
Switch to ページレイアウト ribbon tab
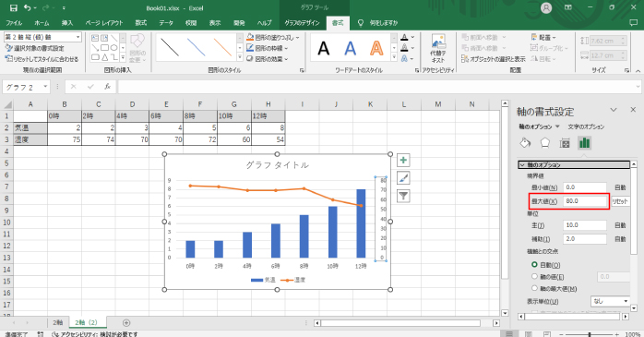104,23
